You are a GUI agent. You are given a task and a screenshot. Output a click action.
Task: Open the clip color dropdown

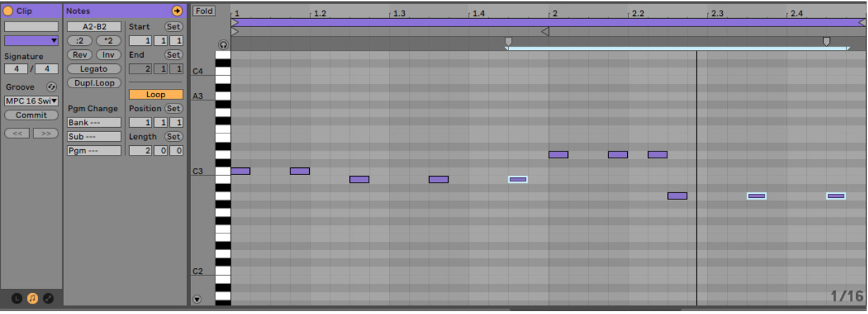(x=31, y=40)
